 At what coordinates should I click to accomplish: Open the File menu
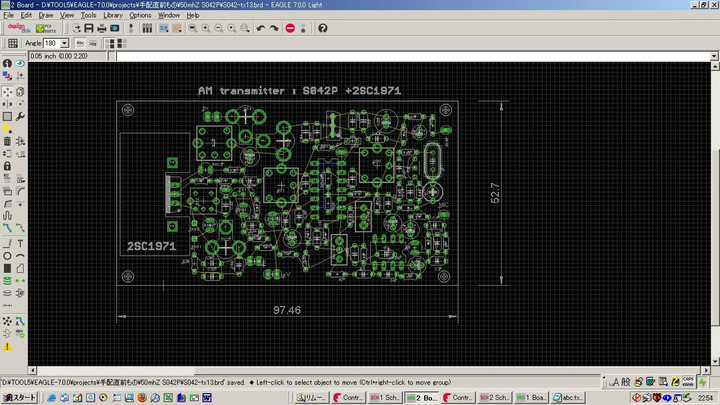click(9, 15)
